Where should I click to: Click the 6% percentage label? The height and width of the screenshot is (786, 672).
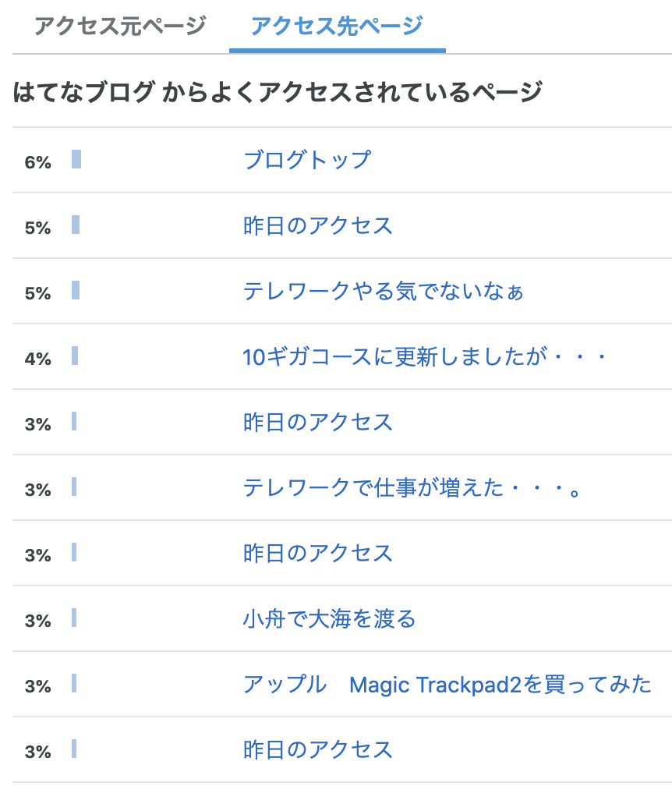pyautogui.click(x=38, y=162)
